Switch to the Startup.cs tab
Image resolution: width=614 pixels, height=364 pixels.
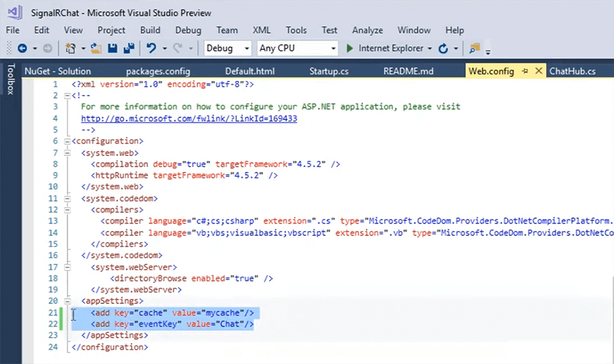(329, 72)
